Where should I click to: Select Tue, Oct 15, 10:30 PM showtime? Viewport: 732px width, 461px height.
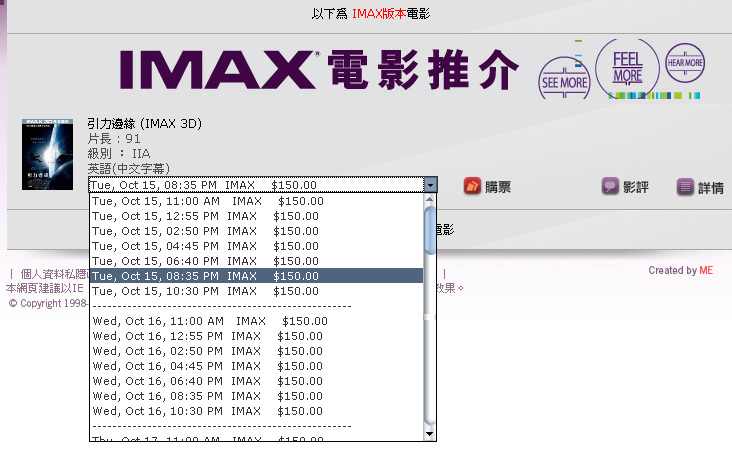pos(205,291)
